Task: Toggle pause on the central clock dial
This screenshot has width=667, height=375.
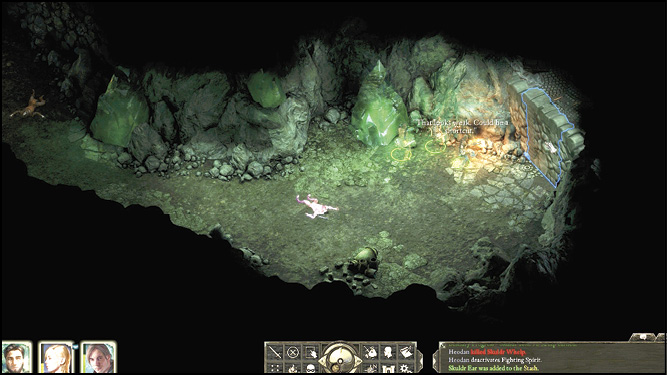Action: coord(340,358)
